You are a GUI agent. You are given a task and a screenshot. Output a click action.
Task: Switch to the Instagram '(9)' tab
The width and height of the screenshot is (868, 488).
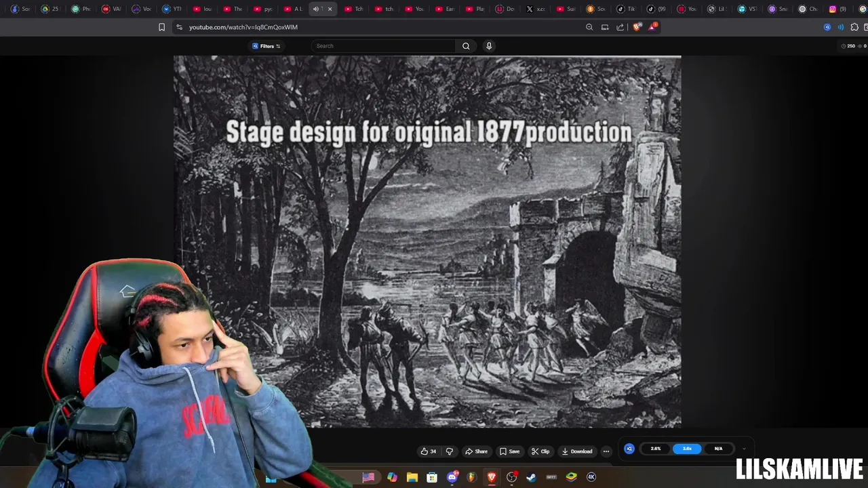pyautogui.click(x=837, y=9)
